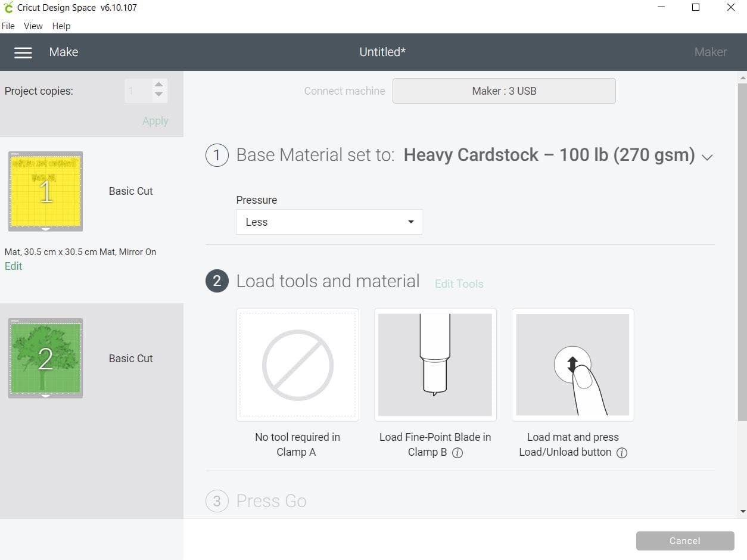747x560 pixels.
Task: Click the Fine-Point Blade illustration
Action: 435,365
